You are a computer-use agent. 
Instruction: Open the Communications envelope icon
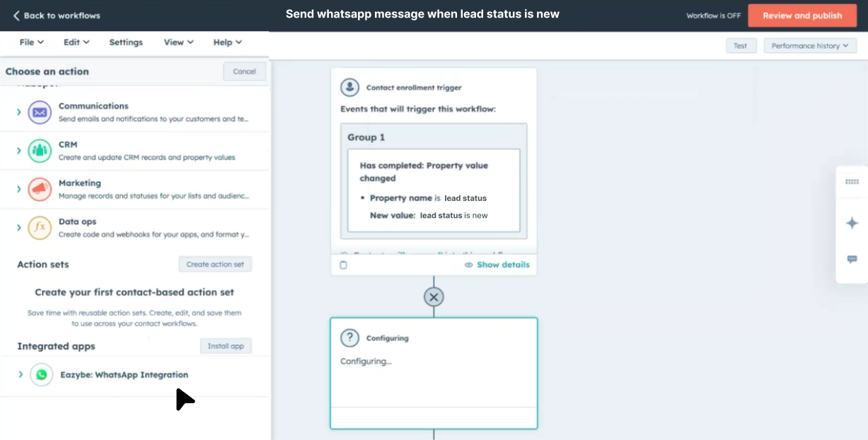pyautogui.click(x=39, y=112)
